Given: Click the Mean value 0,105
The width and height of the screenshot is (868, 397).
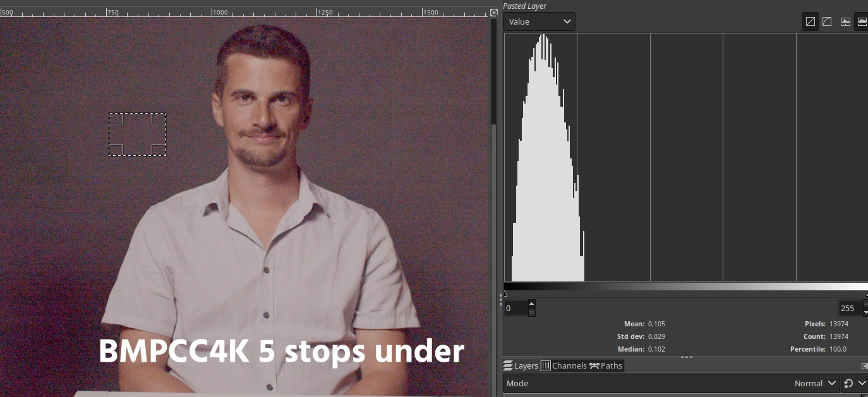Looking at the screenshot, I should click(x=656, y=324).
